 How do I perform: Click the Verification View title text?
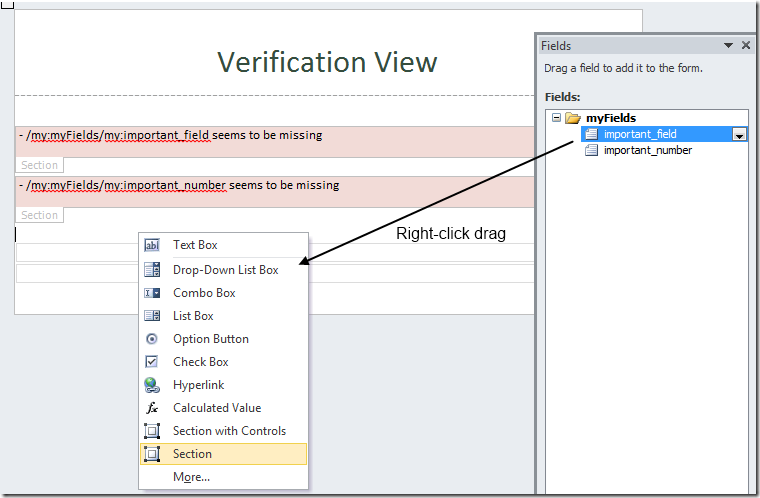pyautogui.click(x=327, y=62)
